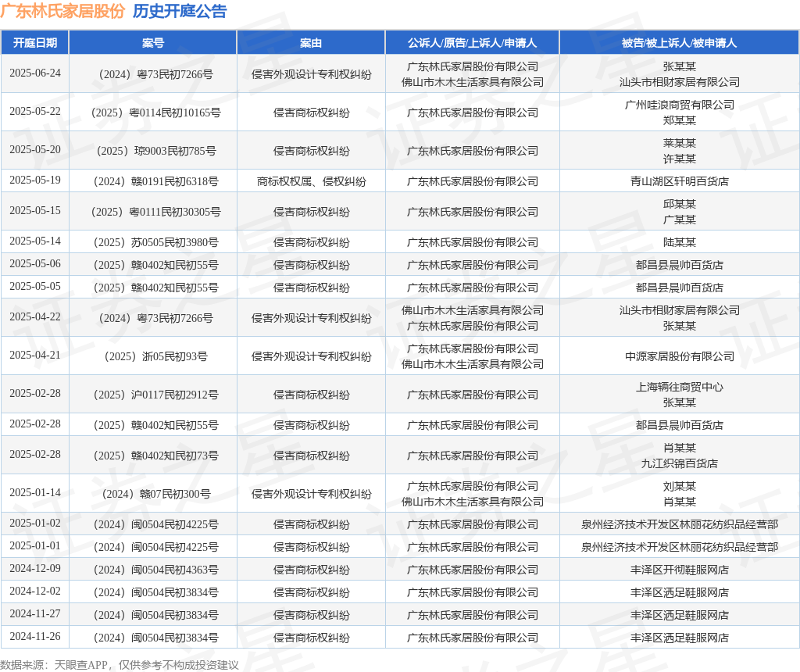Select the 公诉人/原告/上诉人/申请人 column header
Viewport: 800px width, 672px height.
tap(473, 43)
